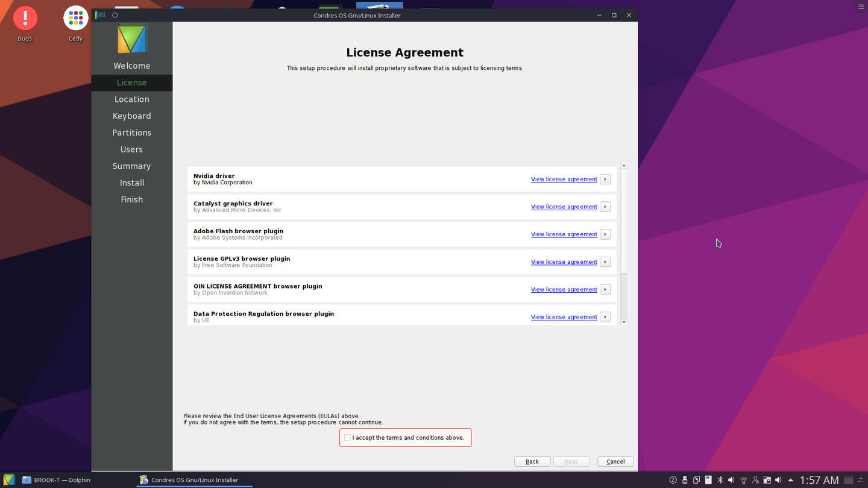
Task: Expand License GPLv3 browser plugin details
Action: coord(605,262)
